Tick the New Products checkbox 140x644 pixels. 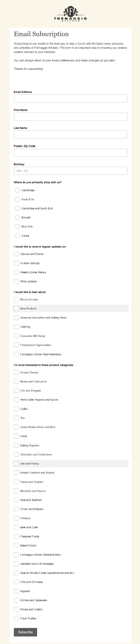(x=16, y=308)
